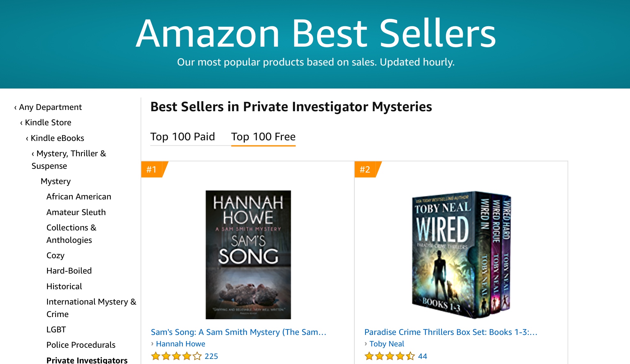The height and width of the screenshot is (364, 630).
Task: Click the Sam's Song book cover
Action: [248, 255]
